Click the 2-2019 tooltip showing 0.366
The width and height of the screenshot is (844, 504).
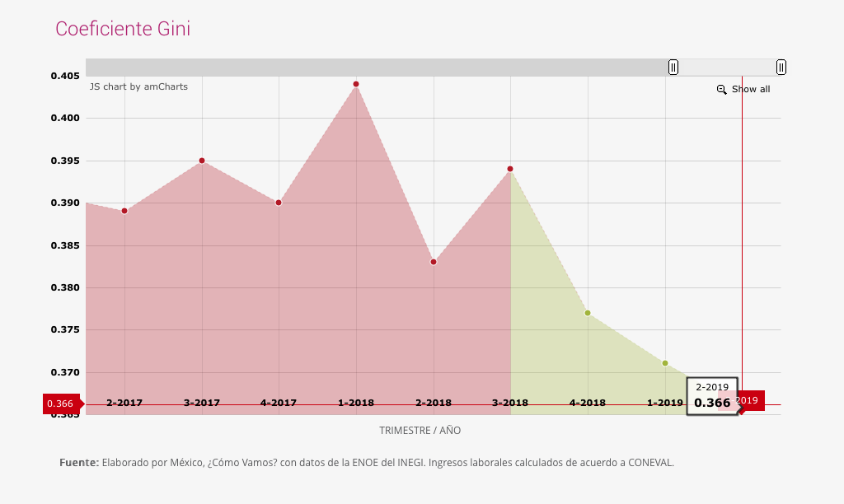711,396
